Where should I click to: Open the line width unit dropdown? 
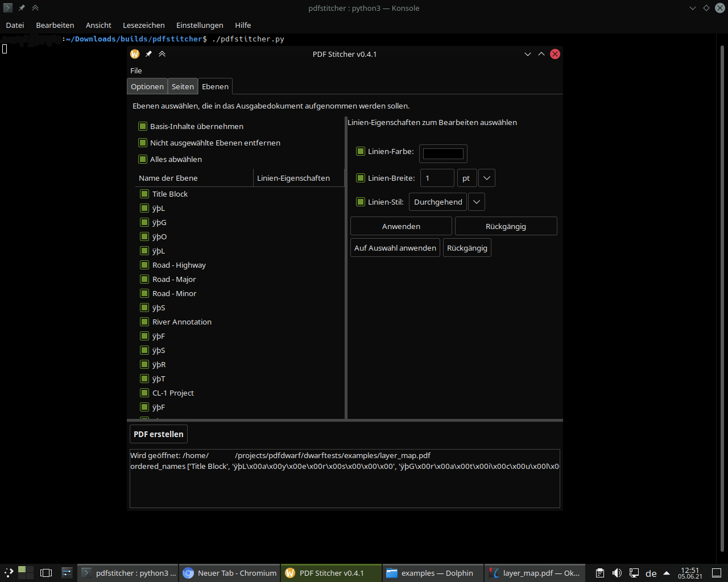click(x=486, y=178)
